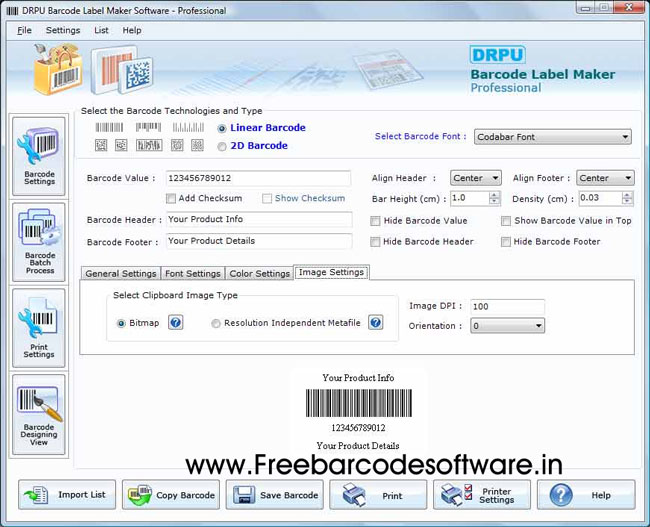Check Show Barcode Value in Top
Image resolution: width=650 pixels, height=527 pixels.
tap(506, 221)
